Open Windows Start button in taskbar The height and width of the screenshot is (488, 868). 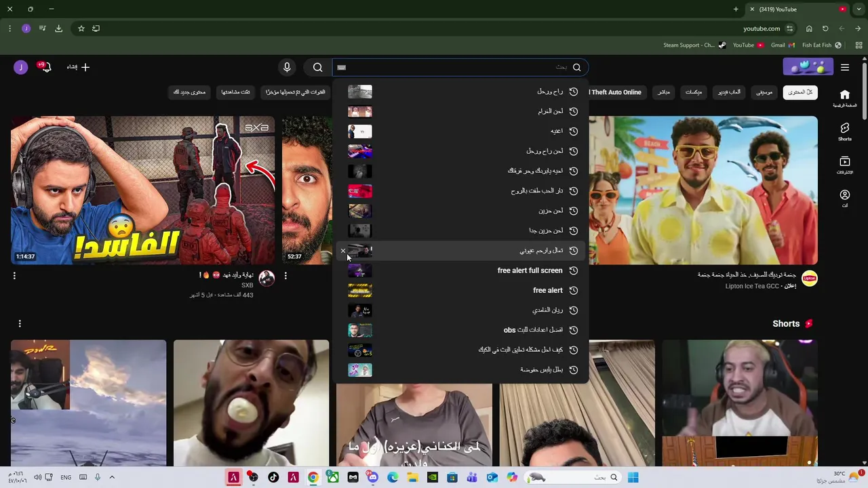pyautogui.click(x=633, y=477)
